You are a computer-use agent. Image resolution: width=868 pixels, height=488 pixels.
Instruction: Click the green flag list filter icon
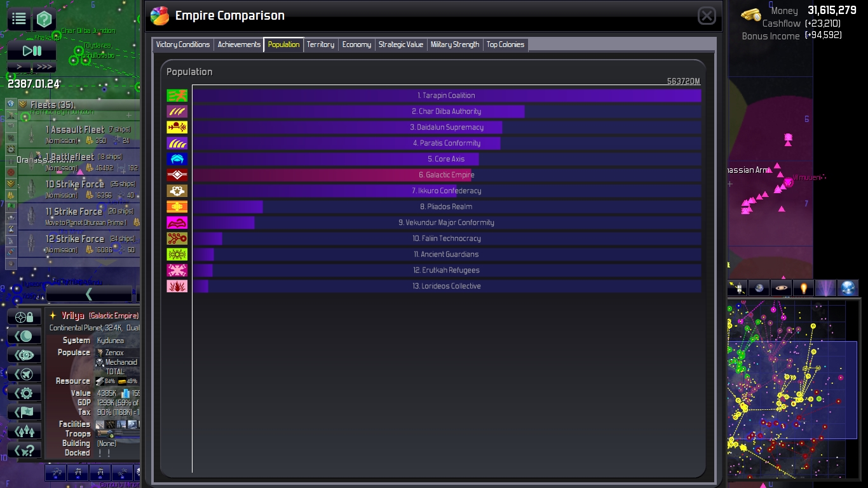11,206
